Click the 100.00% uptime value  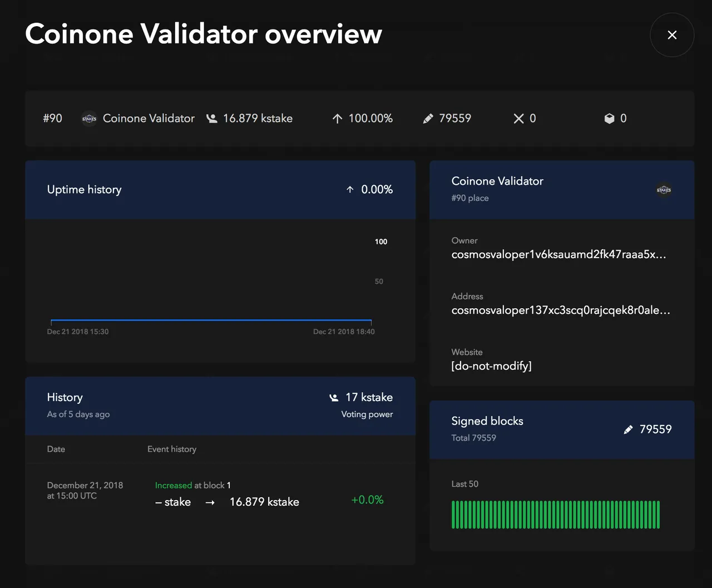click(370, 118)
